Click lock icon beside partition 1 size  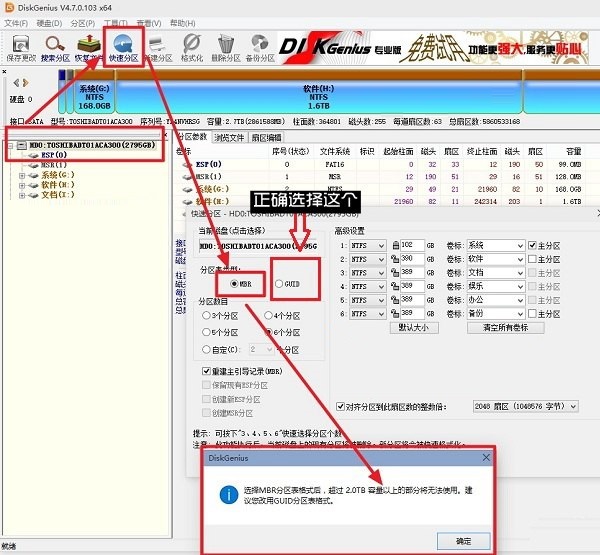(396, 245)
